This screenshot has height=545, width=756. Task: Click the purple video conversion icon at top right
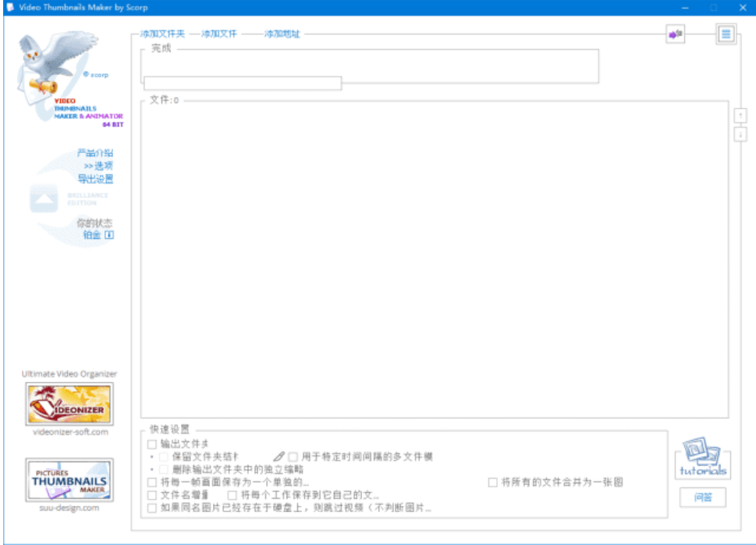[676, 34]
